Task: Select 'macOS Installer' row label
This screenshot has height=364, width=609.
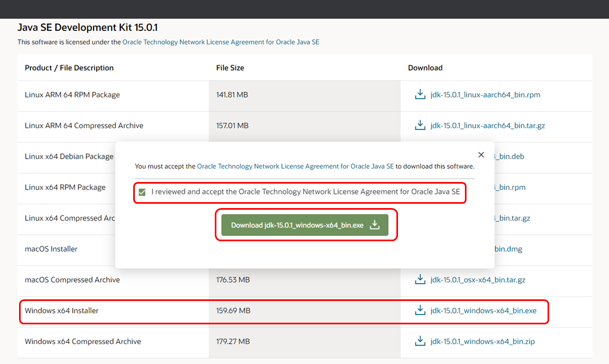Action: coord(51,249)
